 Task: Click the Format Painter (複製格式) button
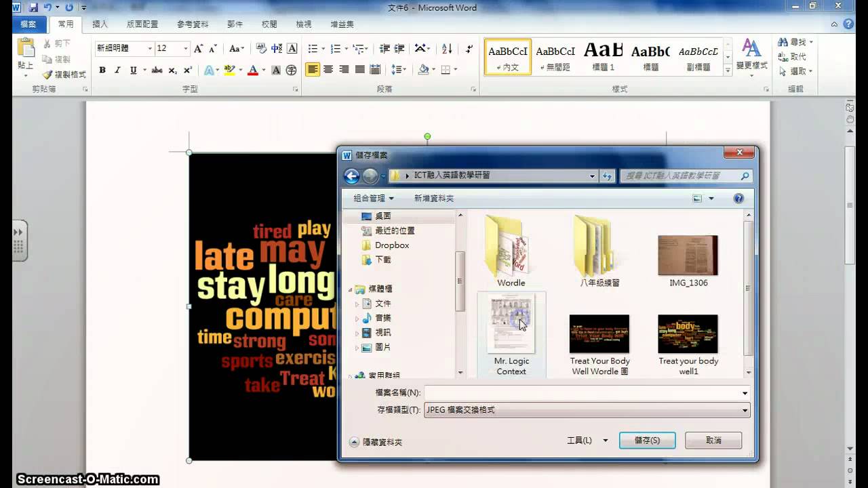pos(64,75)
